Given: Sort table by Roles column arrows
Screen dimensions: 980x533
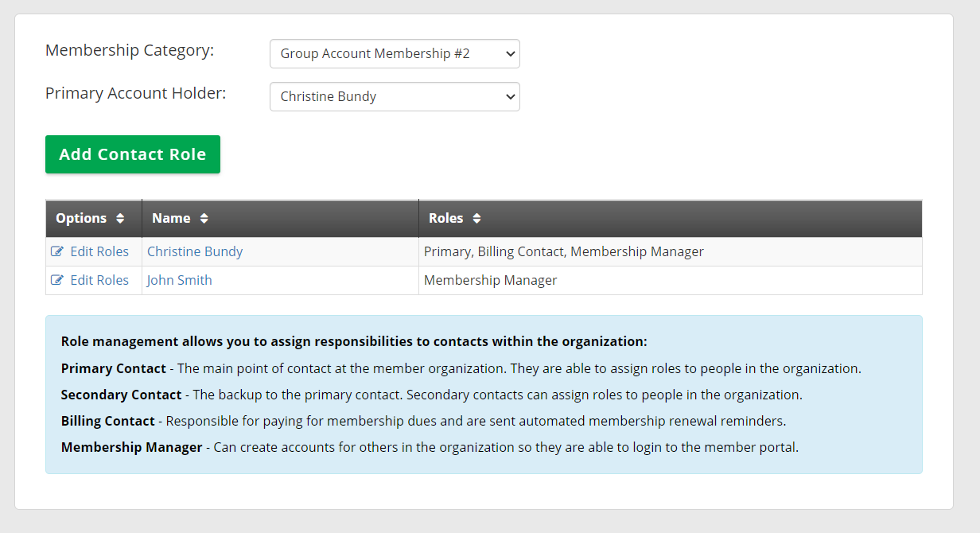Looking at the screenshot, I should 476,218.
